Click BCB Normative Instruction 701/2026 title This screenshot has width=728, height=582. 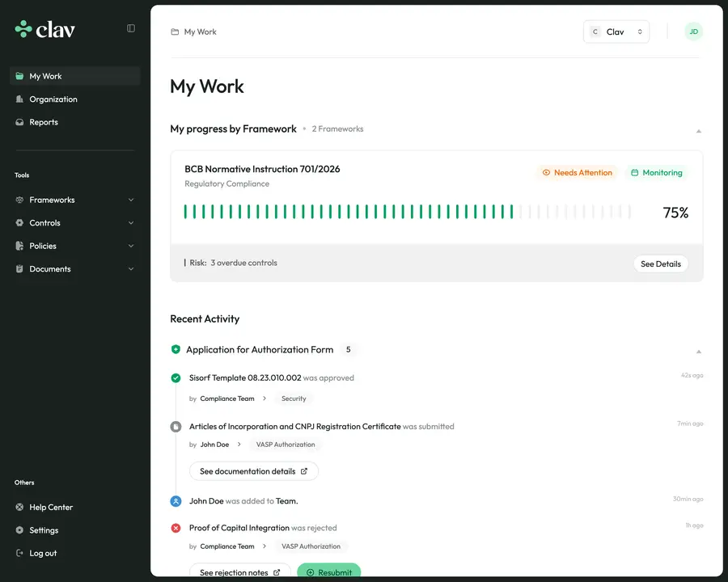click(262, 169)
